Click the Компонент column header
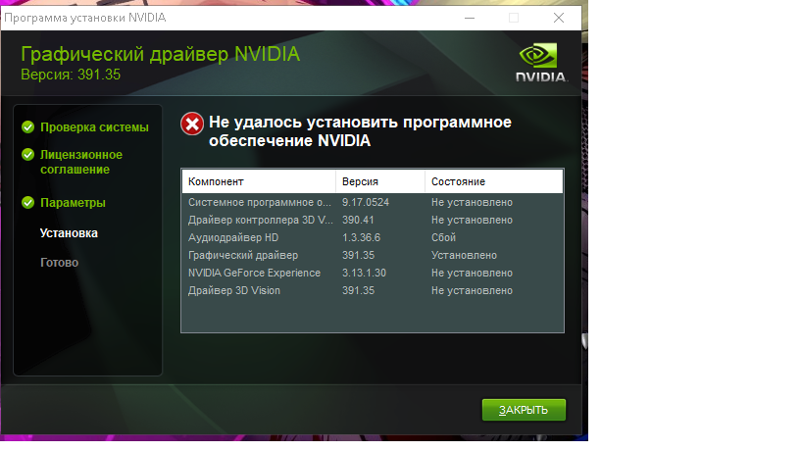Screen dimensions: 800x451 [259, 182]
